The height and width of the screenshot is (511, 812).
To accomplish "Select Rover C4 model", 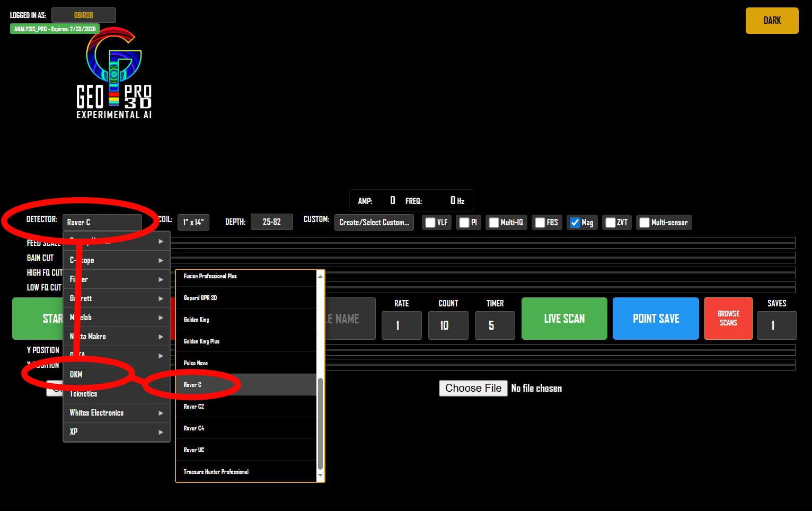I will point(246,428).
